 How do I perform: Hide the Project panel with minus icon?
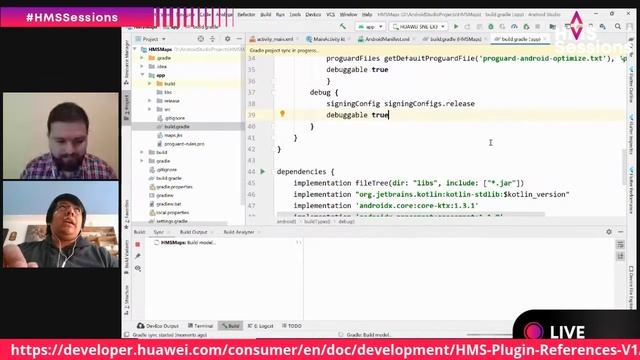pos(239,39)
